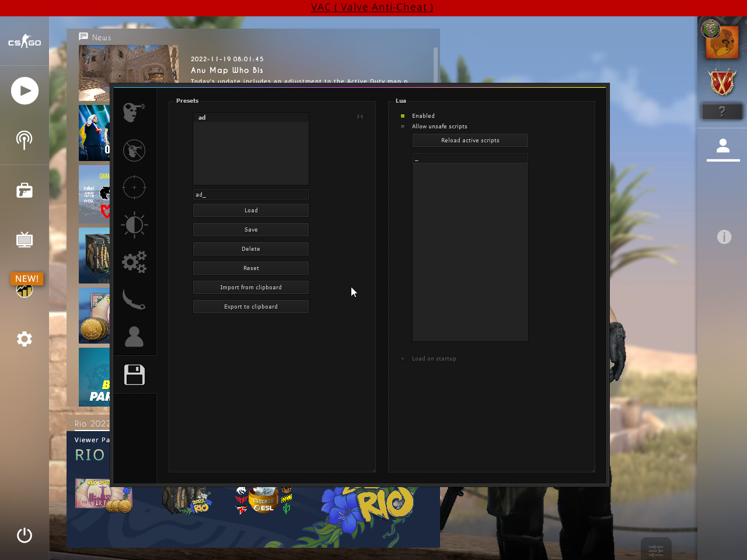Screen dimensions: 747x560
Task: Toggle the Lua Enabled checkbox
Action: click(403, 116)
